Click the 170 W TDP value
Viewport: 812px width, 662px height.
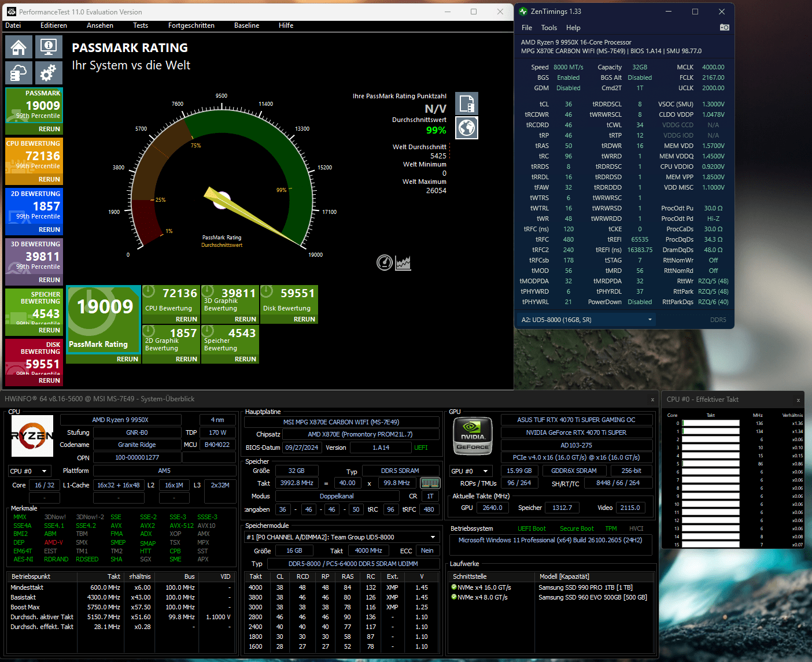(x=217, y=432)
